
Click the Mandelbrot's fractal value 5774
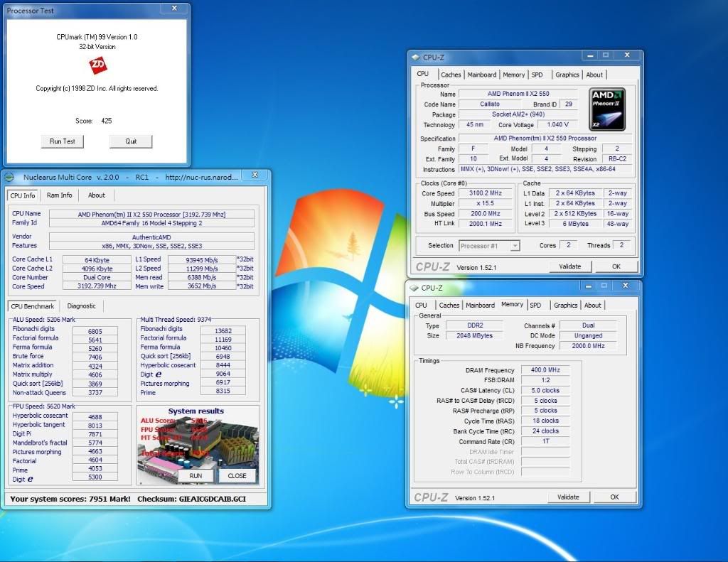[x=95, y=443]
